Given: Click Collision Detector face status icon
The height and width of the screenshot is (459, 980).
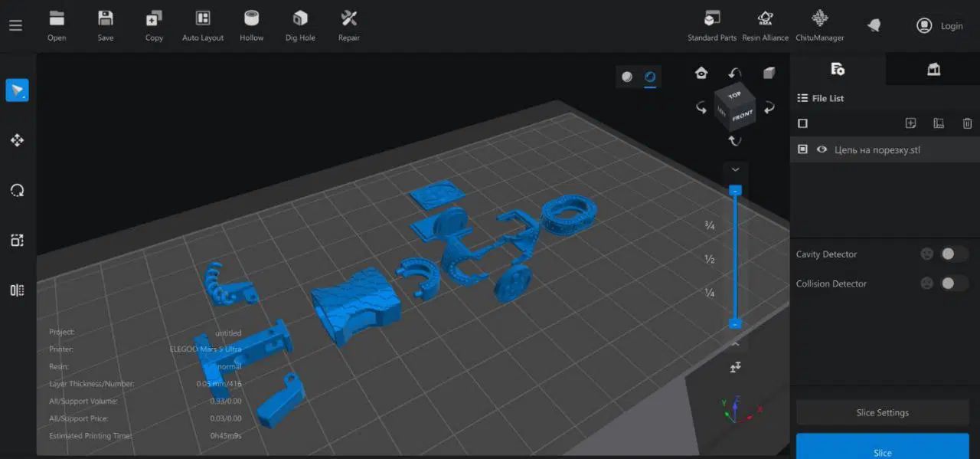Looking at the screenshot, I should pyautogui.click(x=927, y=284).
